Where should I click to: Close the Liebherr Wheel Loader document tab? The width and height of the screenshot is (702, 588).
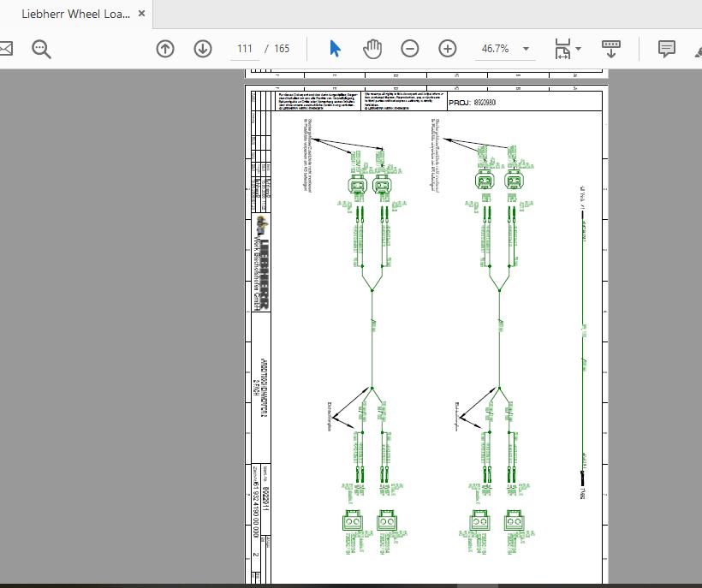pos(140,13)
